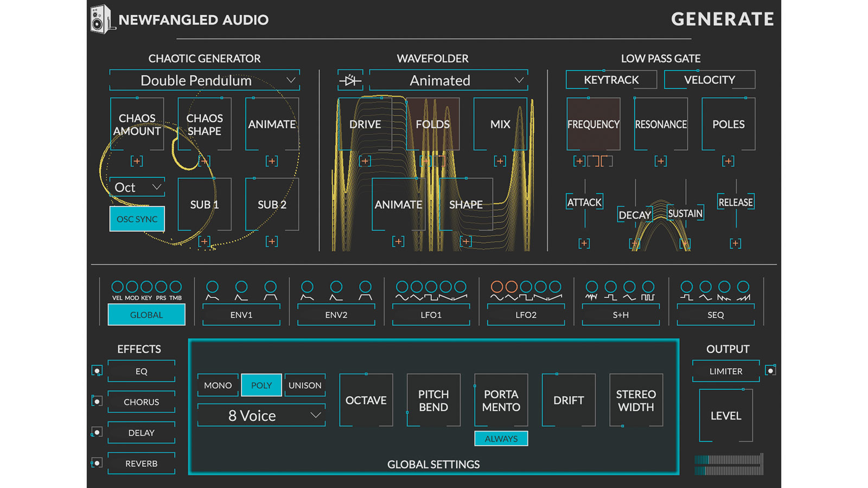Select the TMB modulation source circle
The image size is (868, 488).
click(x=175, y=286)
